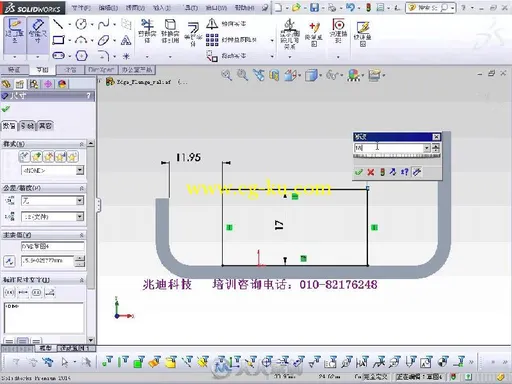
Task: Collapse the Tolerance/Precision section chevron
Action: coord(81,188)
